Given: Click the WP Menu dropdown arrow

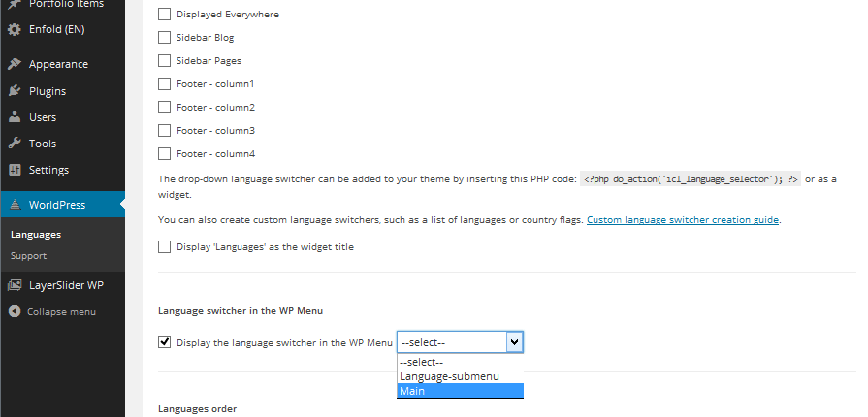Looking at the screenshot, I should (514, 342).
